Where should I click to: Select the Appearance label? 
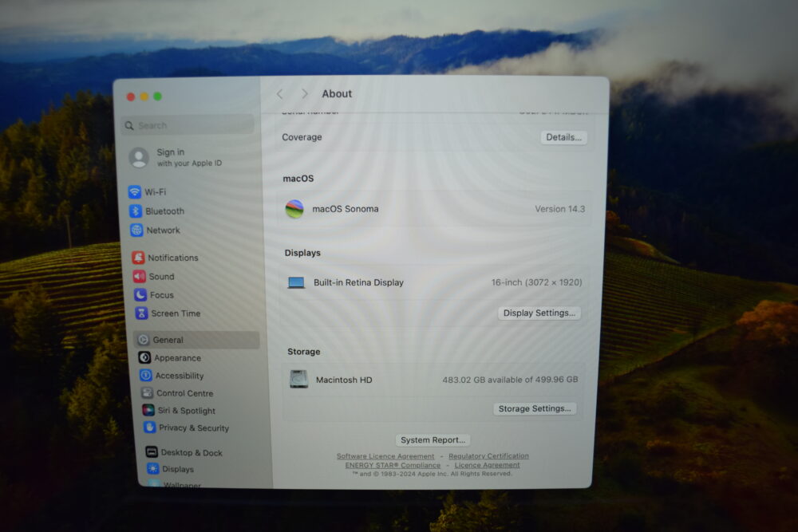[178, 358]
